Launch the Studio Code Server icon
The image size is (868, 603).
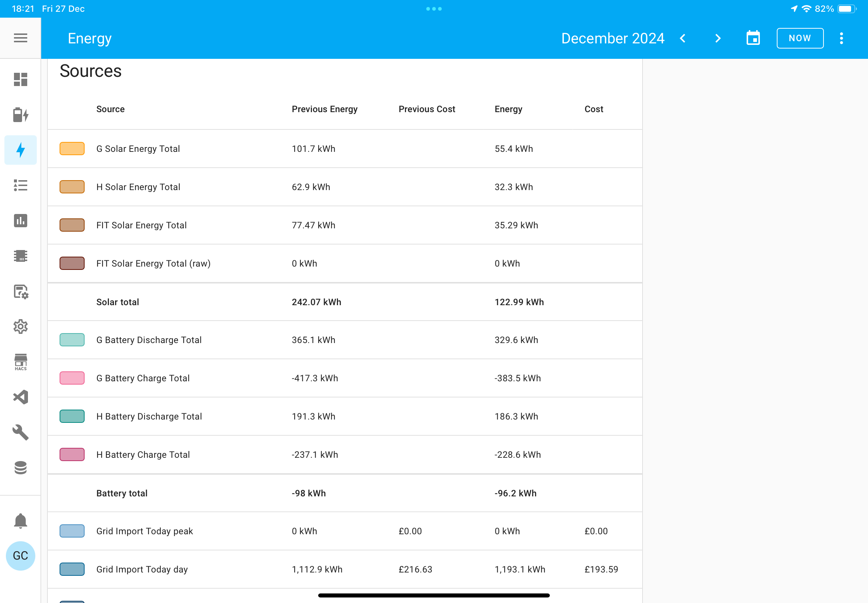[20, 397]
